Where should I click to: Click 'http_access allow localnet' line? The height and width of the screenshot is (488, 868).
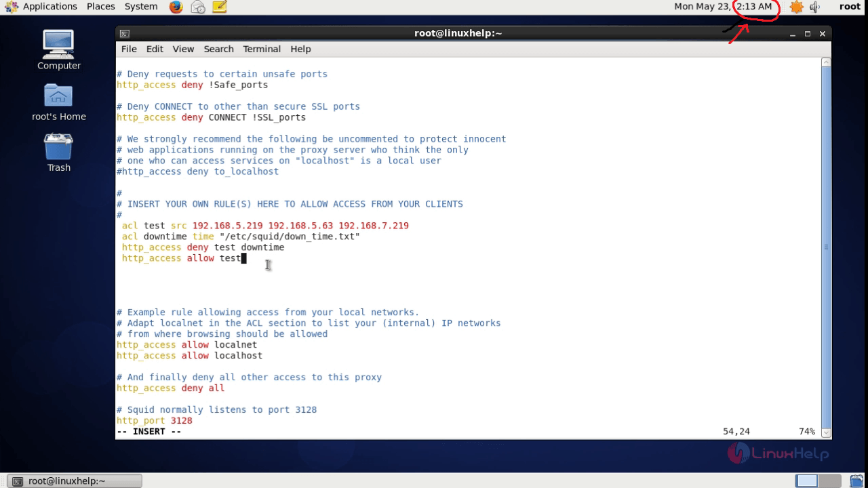click(x=186, y=345)
